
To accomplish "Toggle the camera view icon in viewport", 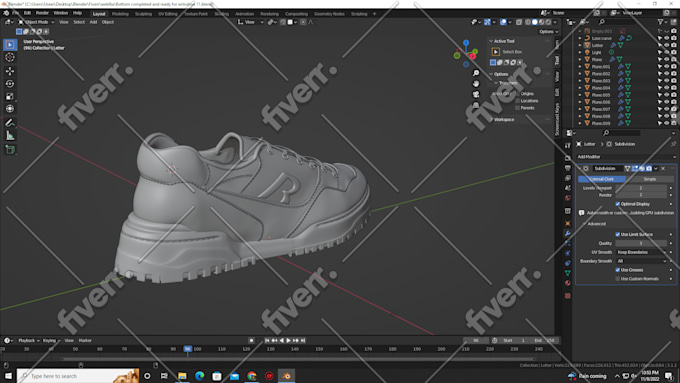I will 476,94.
